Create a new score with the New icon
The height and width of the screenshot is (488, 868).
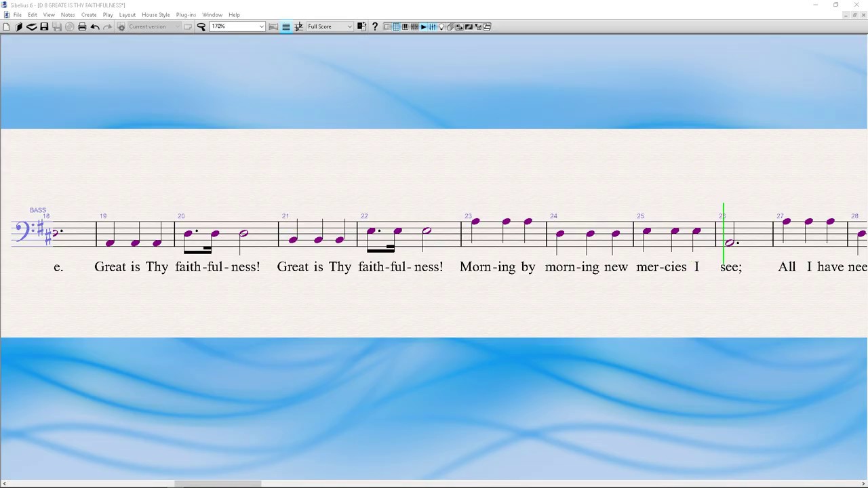click(x=6, y=26)
